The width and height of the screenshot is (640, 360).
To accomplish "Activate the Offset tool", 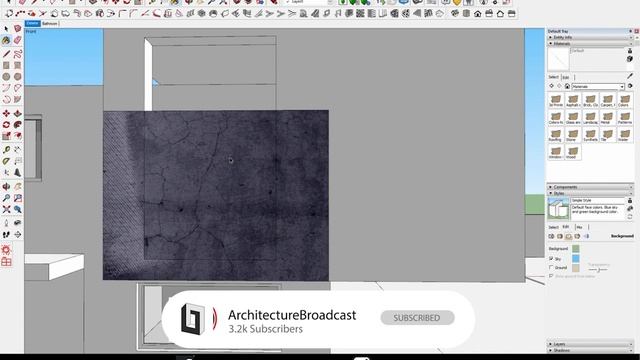I will coord(18,136).
